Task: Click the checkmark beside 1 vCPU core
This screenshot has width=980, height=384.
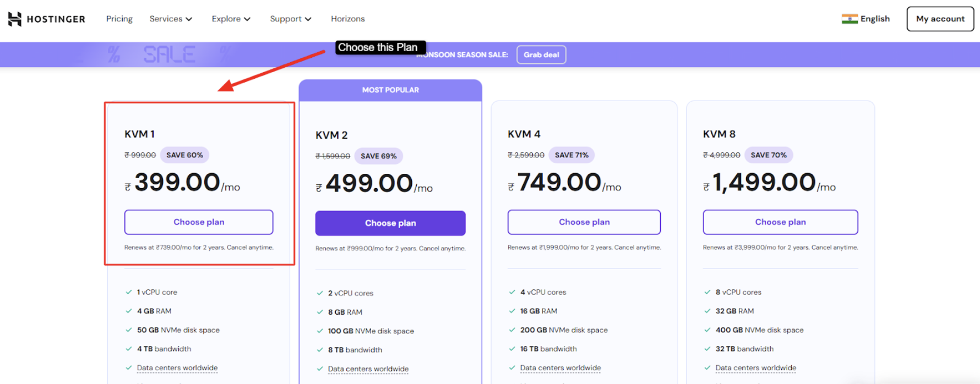Action: [x=128, y=292]
